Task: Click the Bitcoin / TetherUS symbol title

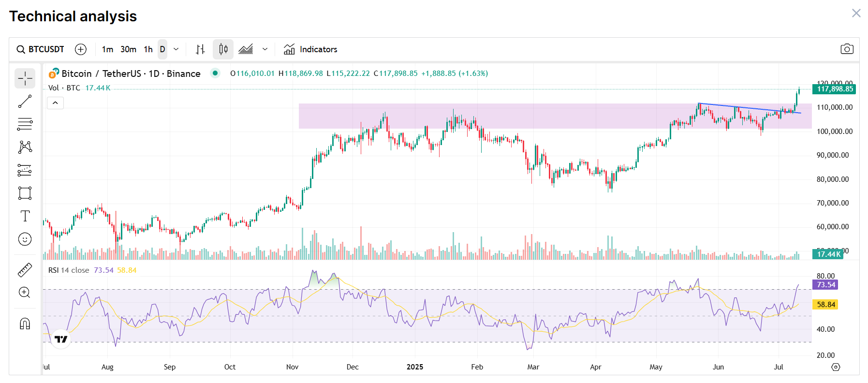Action: point(131,74)
